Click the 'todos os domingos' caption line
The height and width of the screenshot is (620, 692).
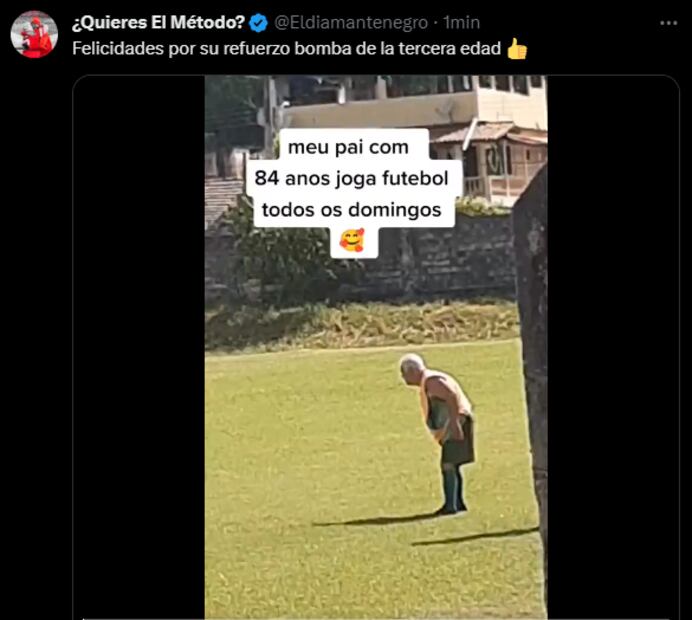pyautogui.click(x=352, y=210)
